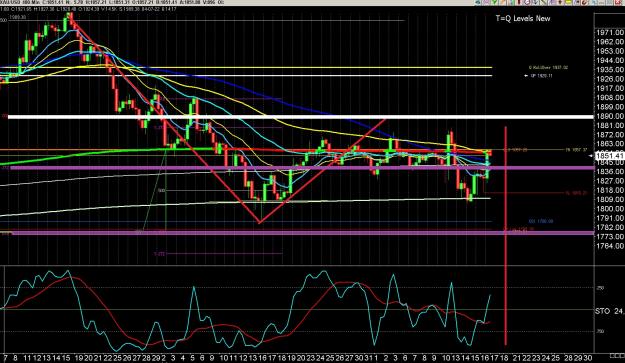Click the 1782.00 price axis label

(x=610, y=228)
